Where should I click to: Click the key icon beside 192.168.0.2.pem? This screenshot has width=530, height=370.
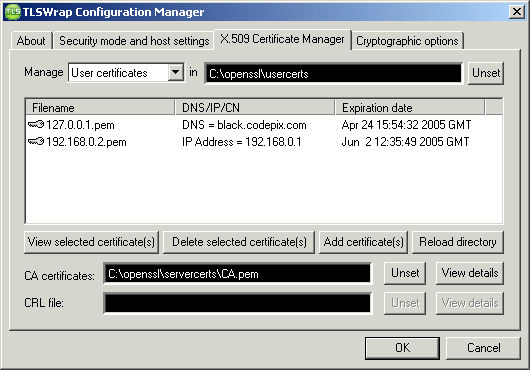click(x=36, y=142)
